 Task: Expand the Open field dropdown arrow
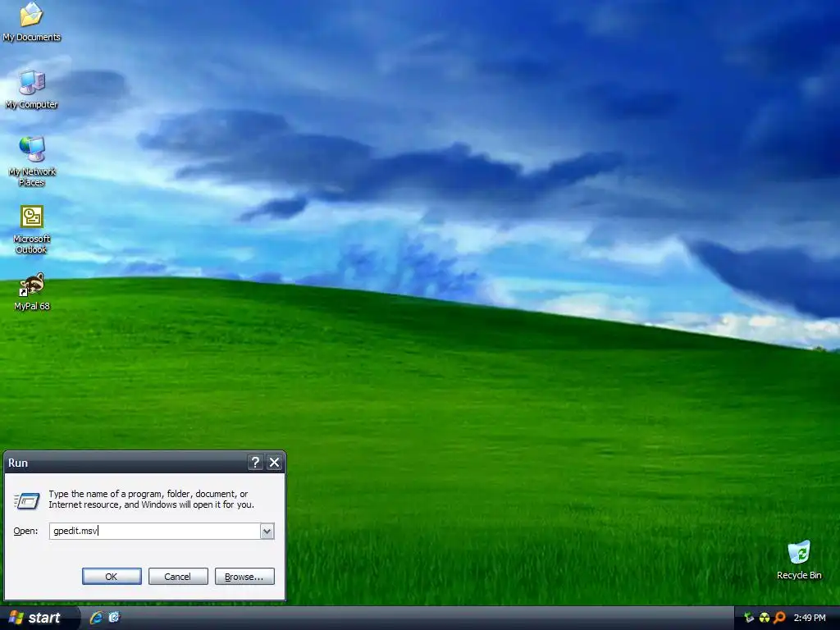pyautogui.click(x=267, y=531)
